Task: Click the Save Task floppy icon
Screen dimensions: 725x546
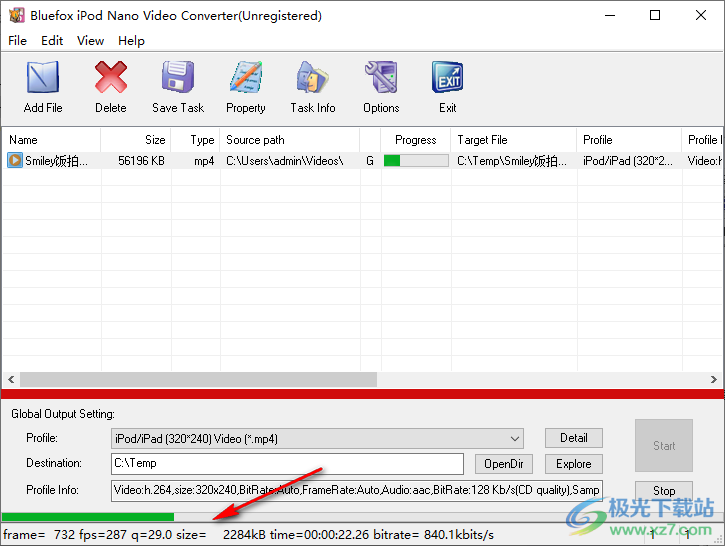Action: [x=178, y=77]
